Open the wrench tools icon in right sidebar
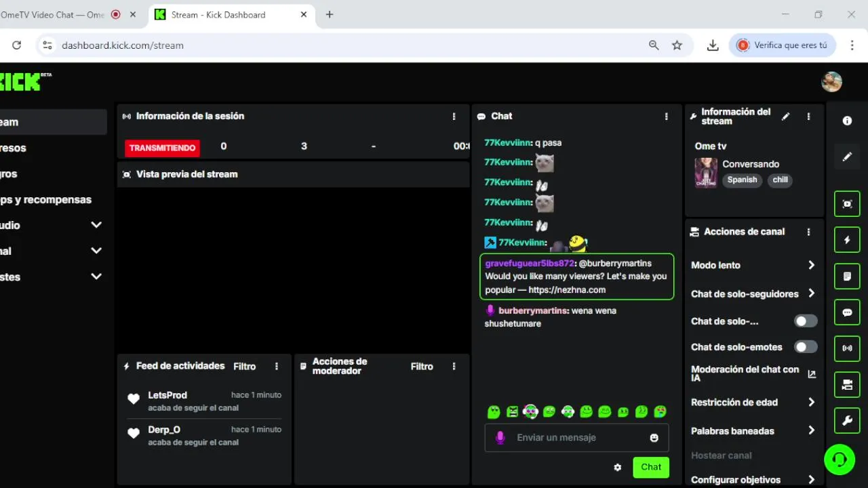This screenshot has height=488, width=868. (847, 421)
